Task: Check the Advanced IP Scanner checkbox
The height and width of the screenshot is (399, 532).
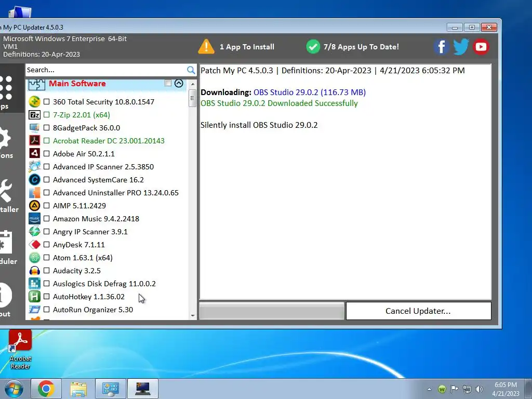Action: pyautogui.click(x=46, y=167)
